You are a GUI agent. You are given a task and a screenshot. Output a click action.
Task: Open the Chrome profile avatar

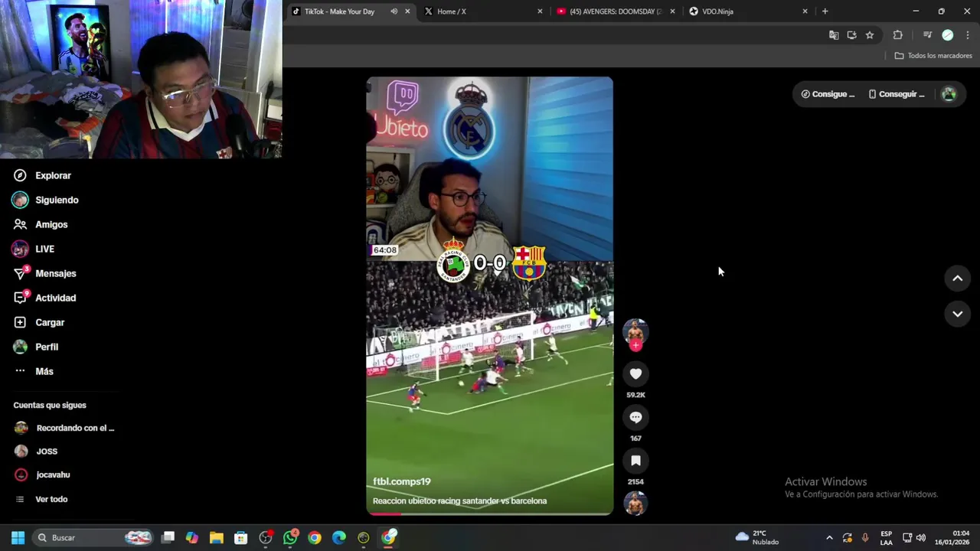(948, 35)
